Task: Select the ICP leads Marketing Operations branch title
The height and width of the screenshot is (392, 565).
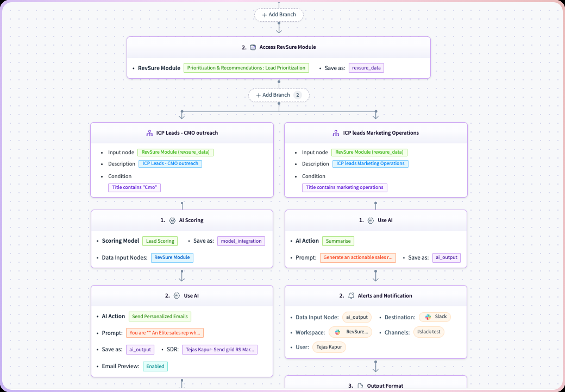Action: (381, 133)
